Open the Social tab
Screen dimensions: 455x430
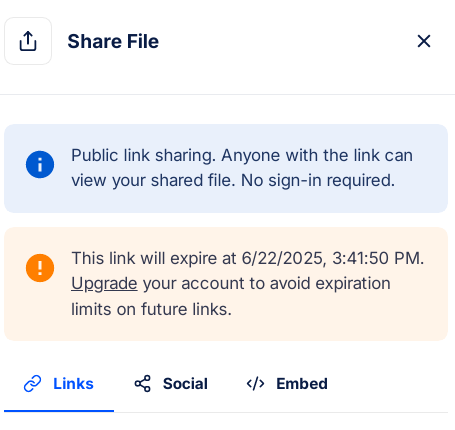(x=171, y=384)
